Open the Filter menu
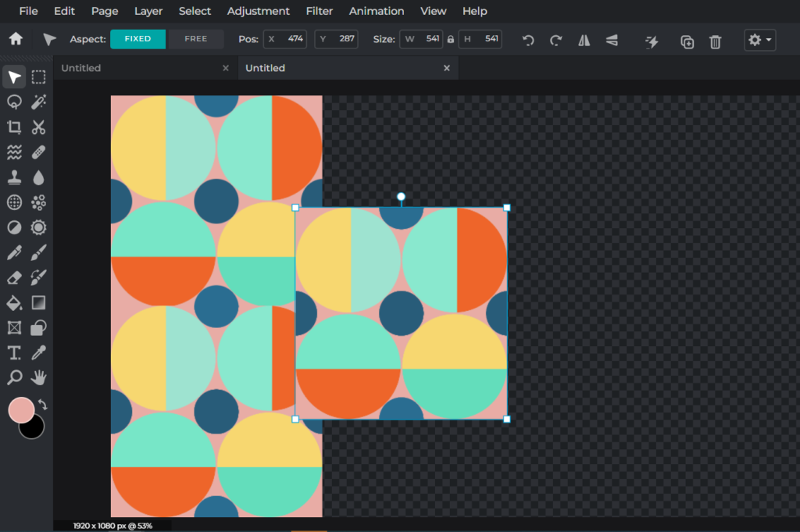 [x=319, y=11]
